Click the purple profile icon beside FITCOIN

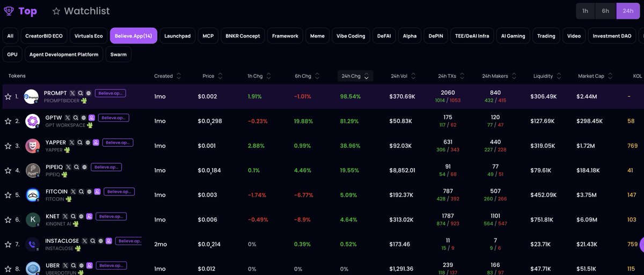tap(98, 191)
